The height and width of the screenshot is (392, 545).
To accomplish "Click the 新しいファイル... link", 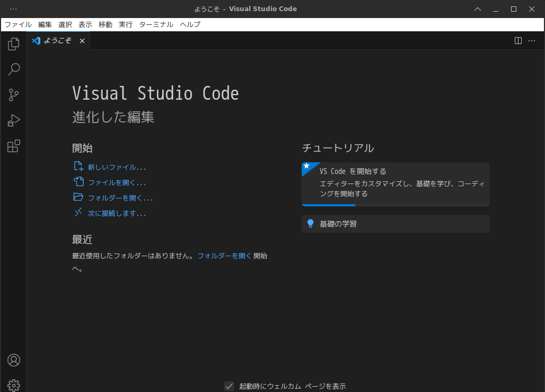I will click(117, 167).
